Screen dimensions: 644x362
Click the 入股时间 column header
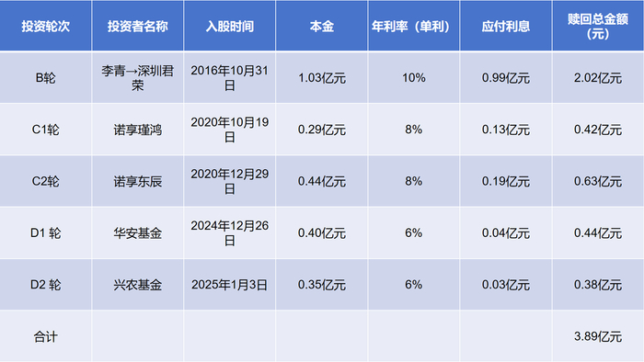click(230, 27)
